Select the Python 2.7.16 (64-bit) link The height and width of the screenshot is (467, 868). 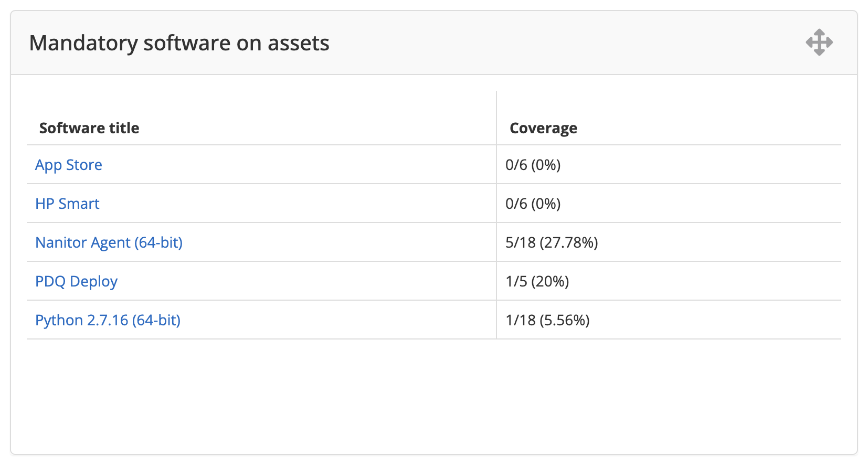(108, 320)
